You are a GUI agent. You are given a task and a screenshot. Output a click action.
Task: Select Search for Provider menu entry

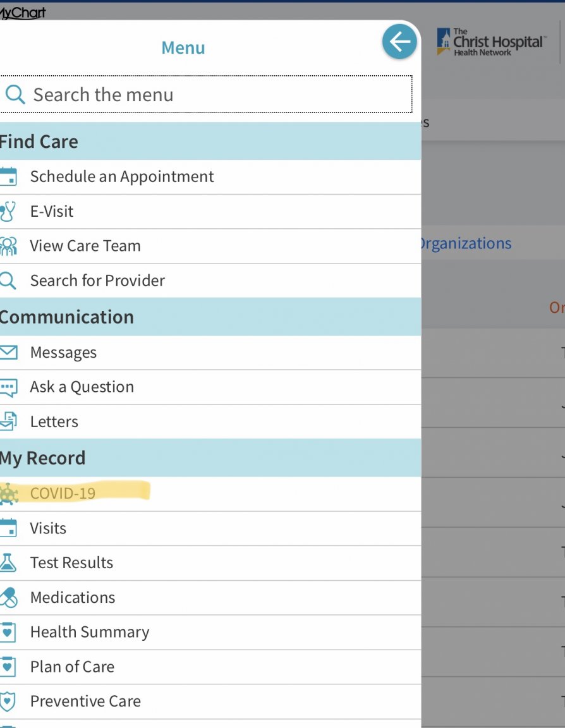97,281
